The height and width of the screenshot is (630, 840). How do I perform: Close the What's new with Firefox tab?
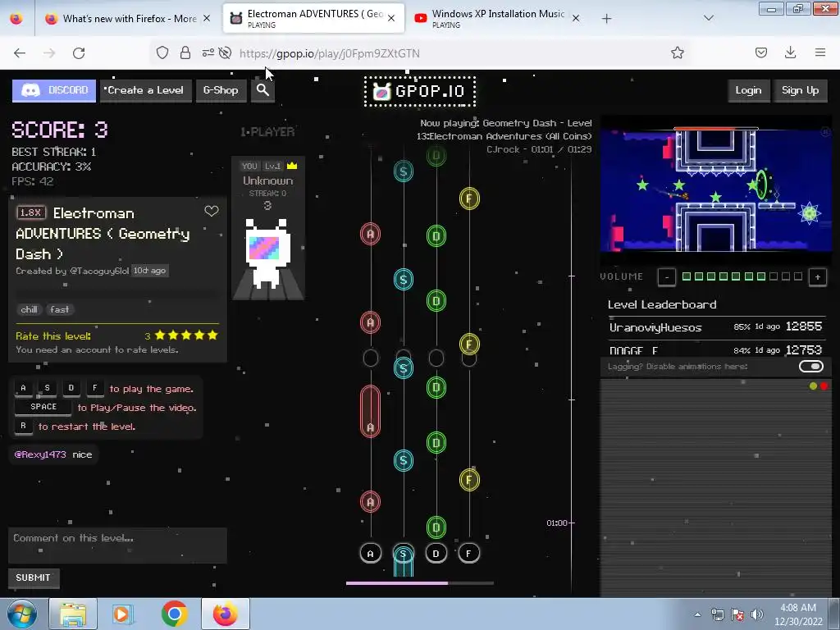point(207,18)
